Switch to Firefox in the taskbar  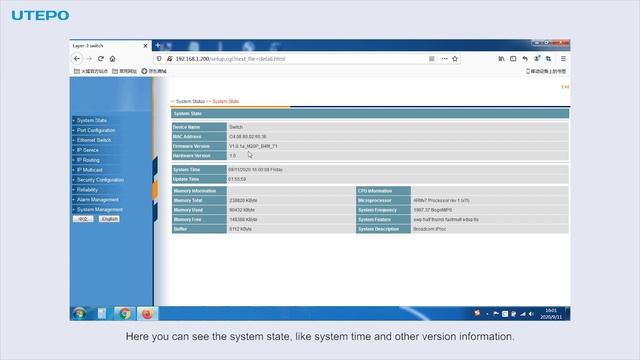click(x=147, y=313)
